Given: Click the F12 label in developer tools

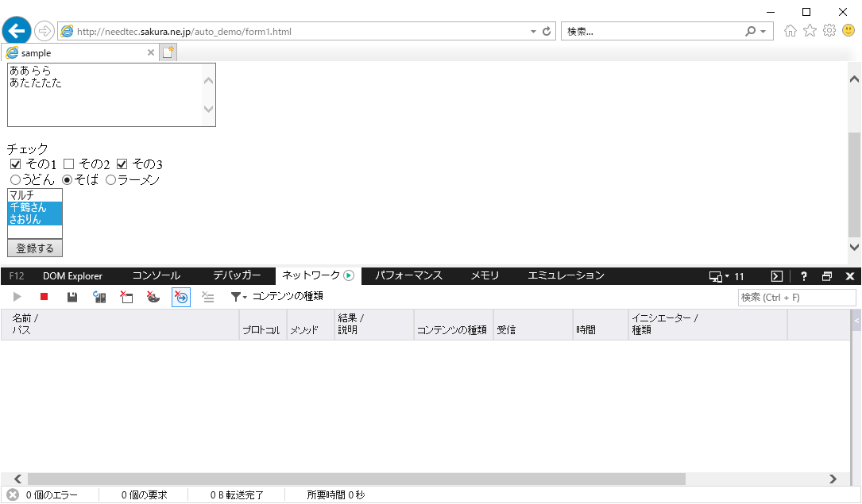Looking at the screenshot, I should (17, 276).
